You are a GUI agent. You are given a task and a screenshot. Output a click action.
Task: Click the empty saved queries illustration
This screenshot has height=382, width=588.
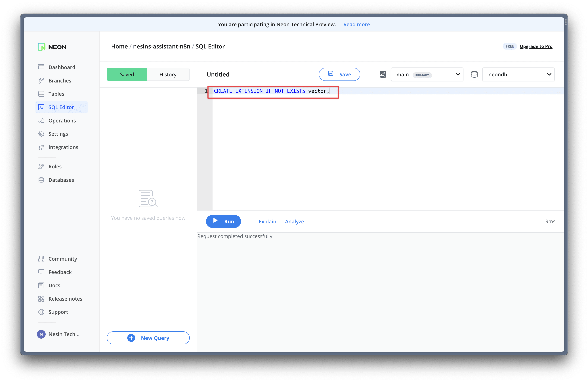(148, 198)
